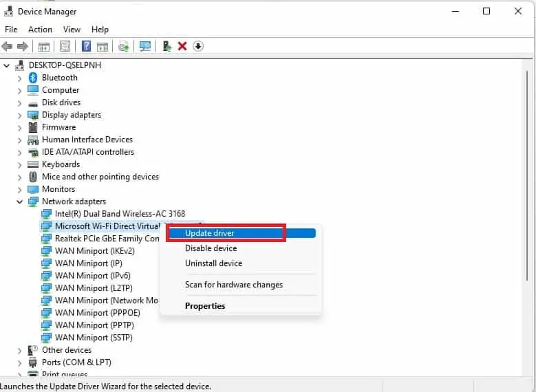Click the Human Interface Devices label
This screenshot has width=536, height=392.
click(87, 140)
